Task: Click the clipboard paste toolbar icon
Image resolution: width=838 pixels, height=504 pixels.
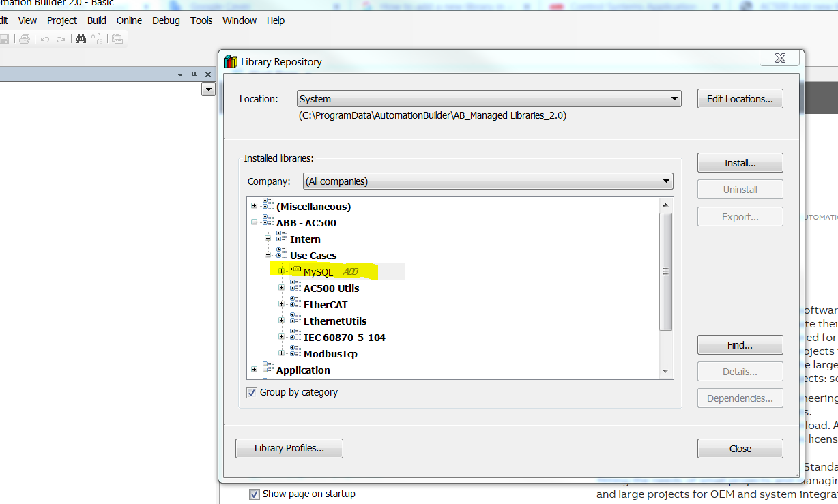Action: [117, 39]
